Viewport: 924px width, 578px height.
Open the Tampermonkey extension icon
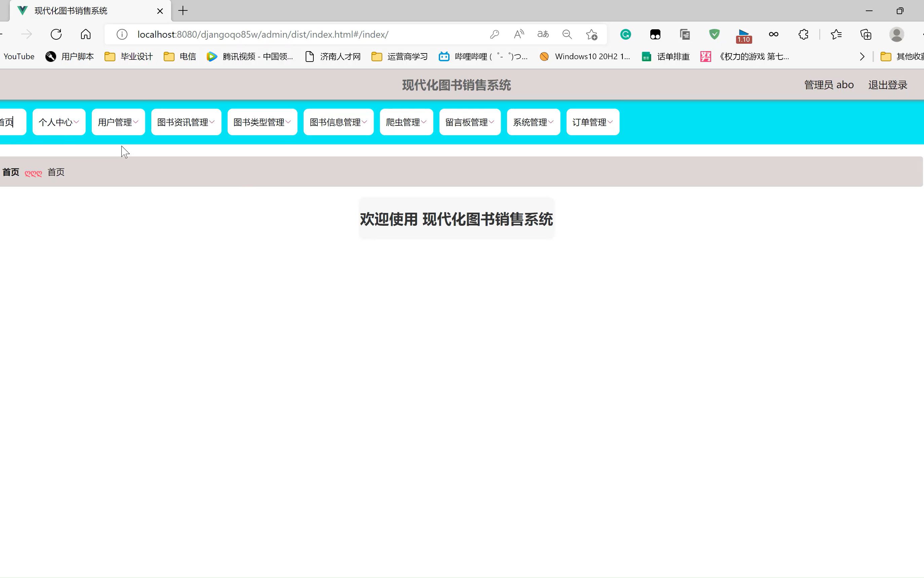coord(655,34)
